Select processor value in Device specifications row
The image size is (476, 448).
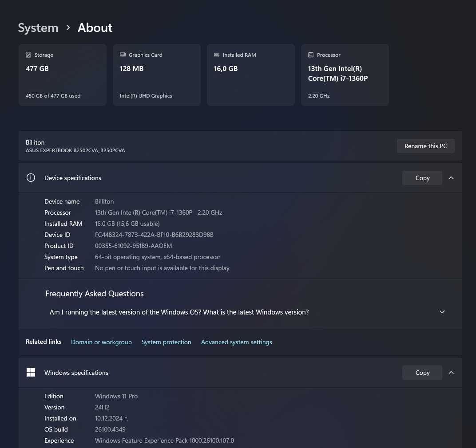[x=159, y=212]
